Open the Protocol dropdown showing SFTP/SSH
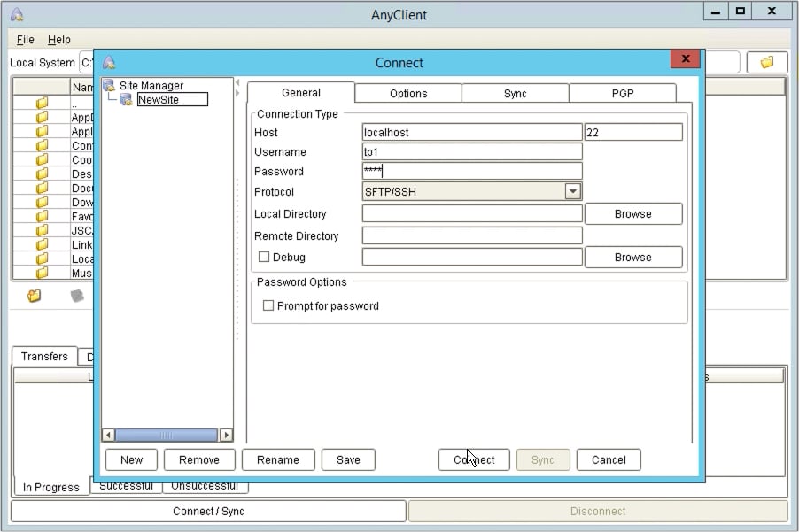799x532 pixels. pyautogui.click(x=572, y=191)
